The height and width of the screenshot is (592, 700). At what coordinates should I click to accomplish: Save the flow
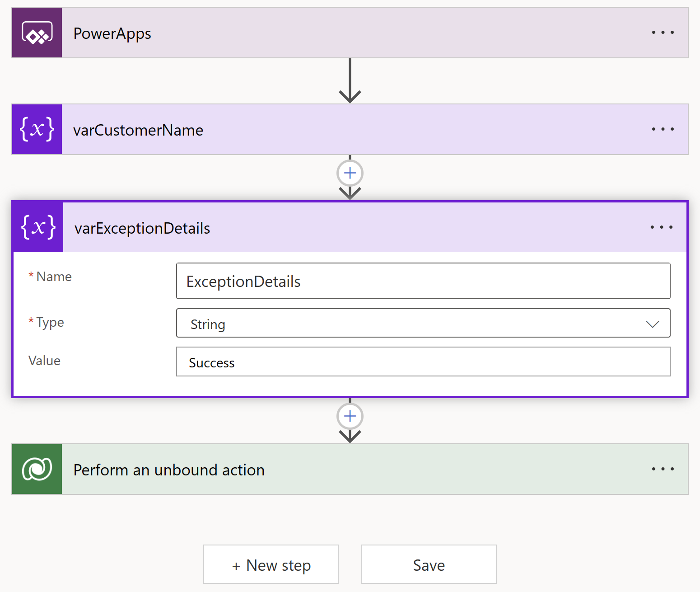pos(429,565)
